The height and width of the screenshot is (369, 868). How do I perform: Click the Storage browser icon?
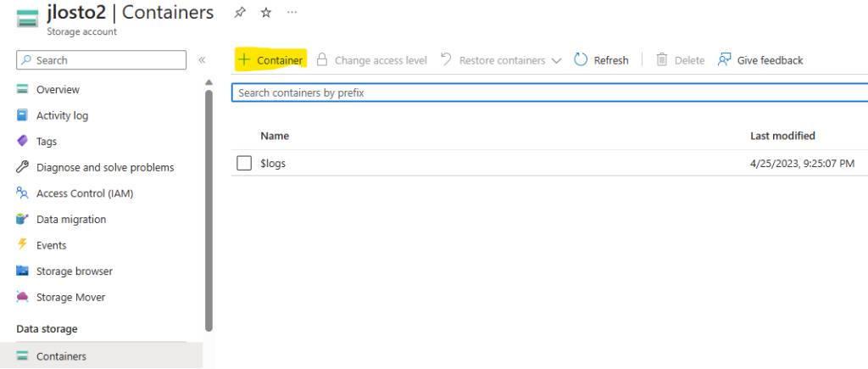click(x=22, y=271)
